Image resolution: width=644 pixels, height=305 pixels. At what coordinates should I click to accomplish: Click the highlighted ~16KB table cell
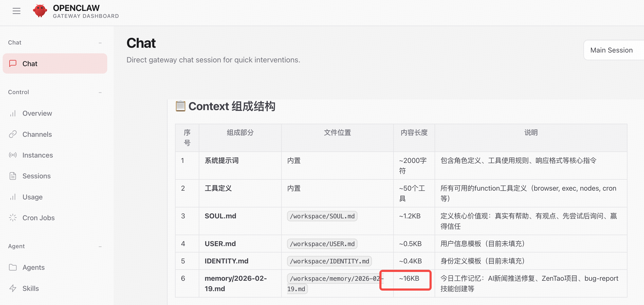point(409,279)
